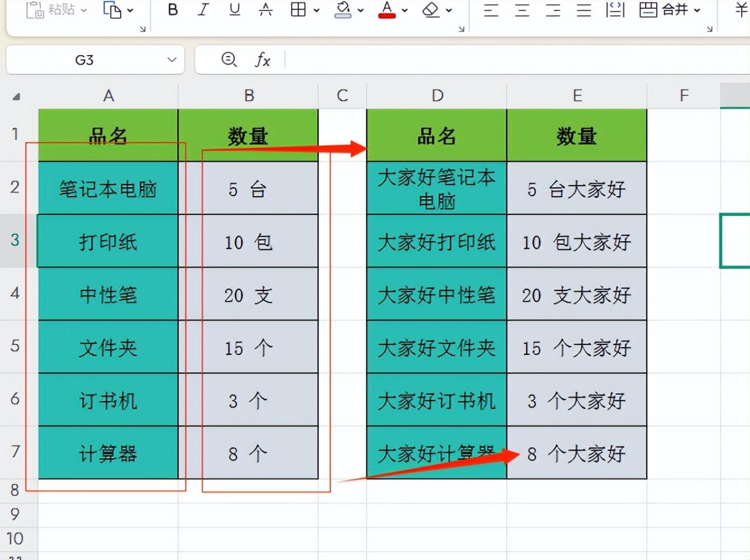The image size is (750, 560).
Task: Click the fx insert function icon
Action: pos(262,59)
